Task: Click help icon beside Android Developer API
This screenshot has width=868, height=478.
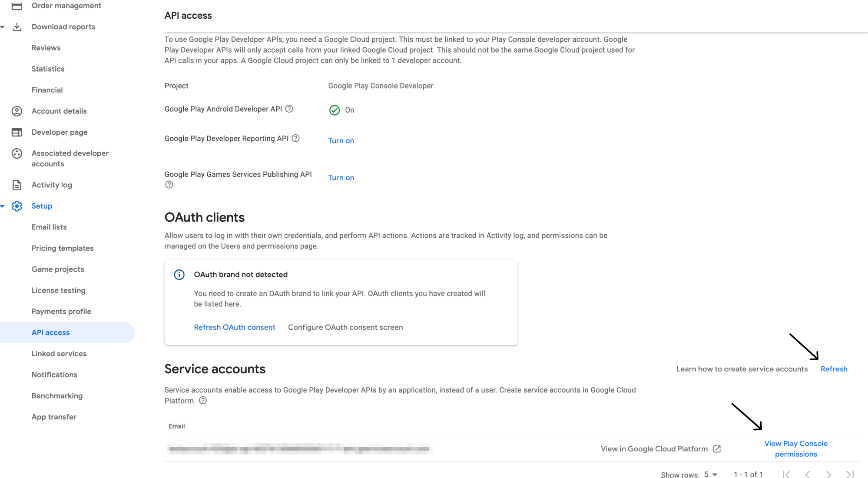Action: pyautogui.click(x=289, y=109)
